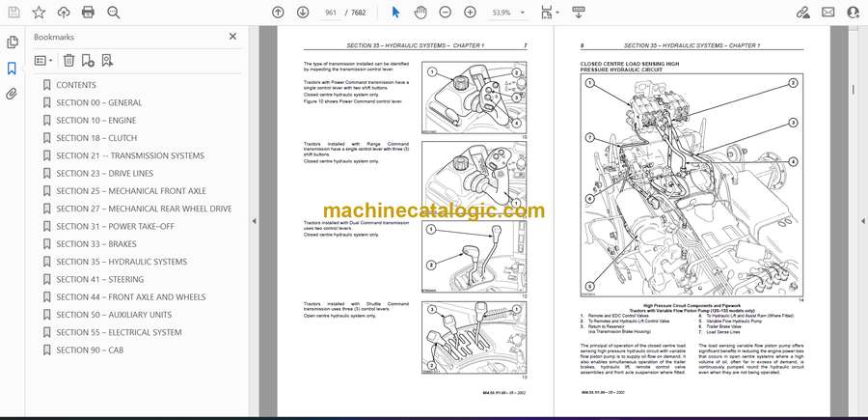This screenshot has width=868, height=420.
Task: Click heading CLOSED CENTRE LOAD SENSING HIGH
Action: (630, 64)
